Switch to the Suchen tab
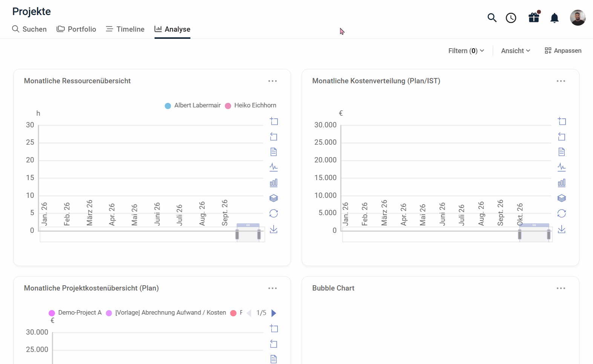Screen dimensions: 593x364 [x=29, y=29]
